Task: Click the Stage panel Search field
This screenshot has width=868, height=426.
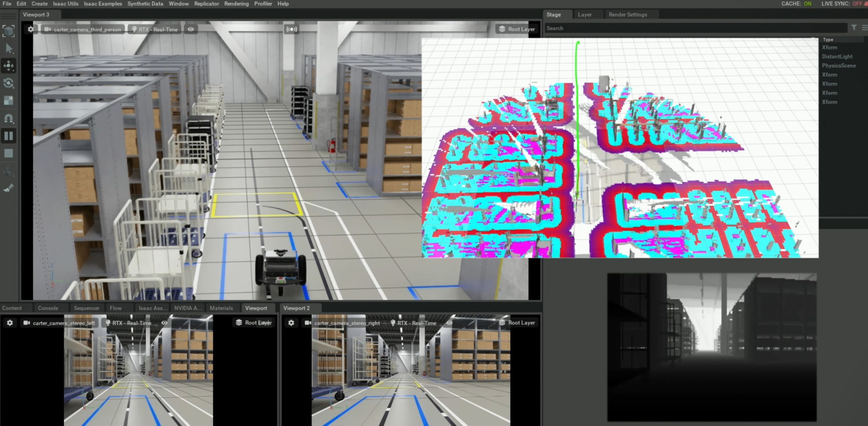Action: point(695,28)
